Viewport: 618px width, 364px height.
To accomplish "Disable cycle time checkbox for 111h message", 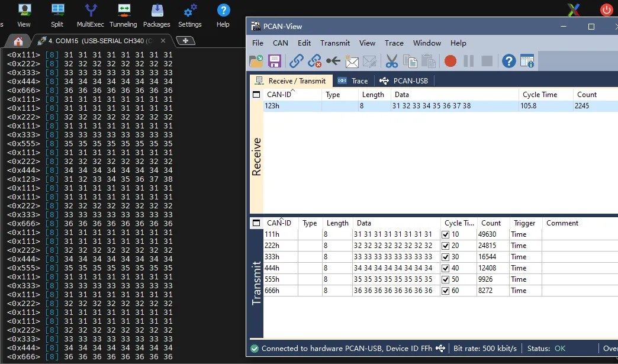I will pos(446,234).
